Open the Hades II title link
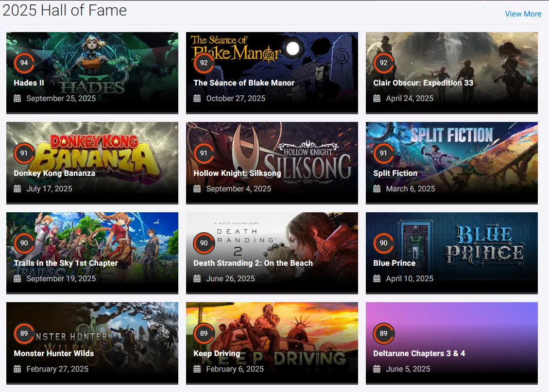 [29, 83]
